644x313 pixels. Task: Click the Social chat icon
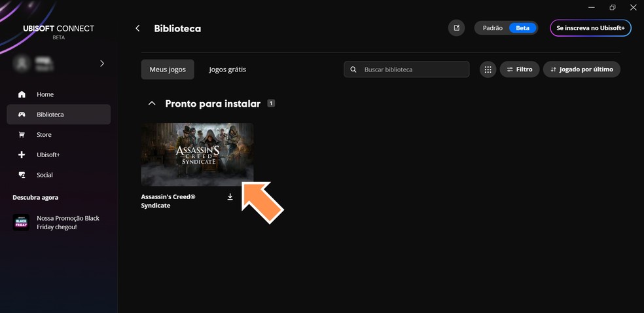22,175
